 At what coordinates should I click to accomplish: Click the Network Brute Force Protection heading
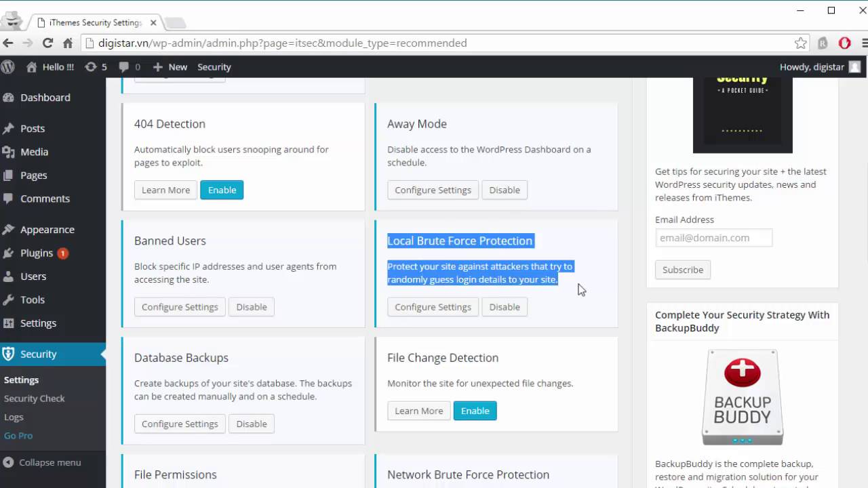469,474
